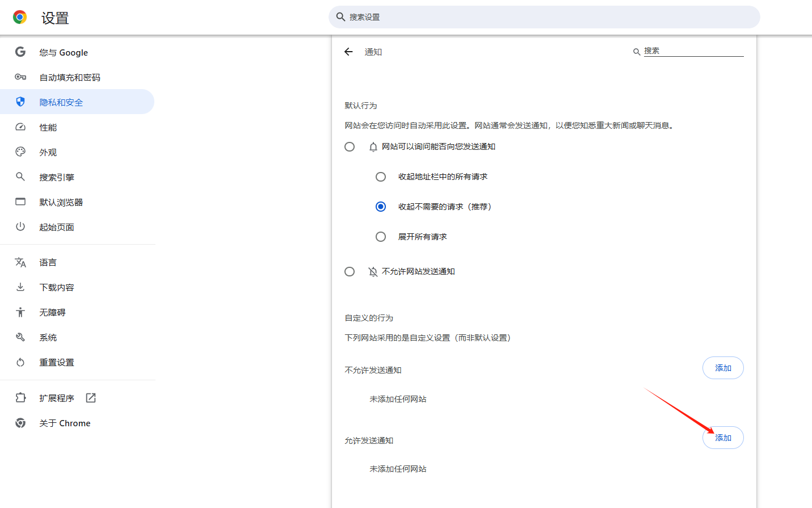
Task: Click the magnifier icon in the 搜索设置 bar
Action: coord(340,17)
